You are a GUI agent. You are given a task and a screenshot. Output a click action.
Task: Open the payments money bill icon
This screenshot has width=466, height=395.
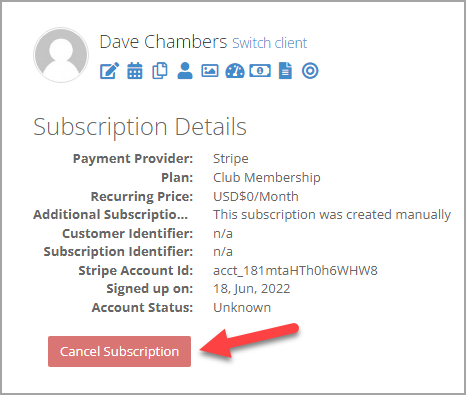[x=260, y=71]
